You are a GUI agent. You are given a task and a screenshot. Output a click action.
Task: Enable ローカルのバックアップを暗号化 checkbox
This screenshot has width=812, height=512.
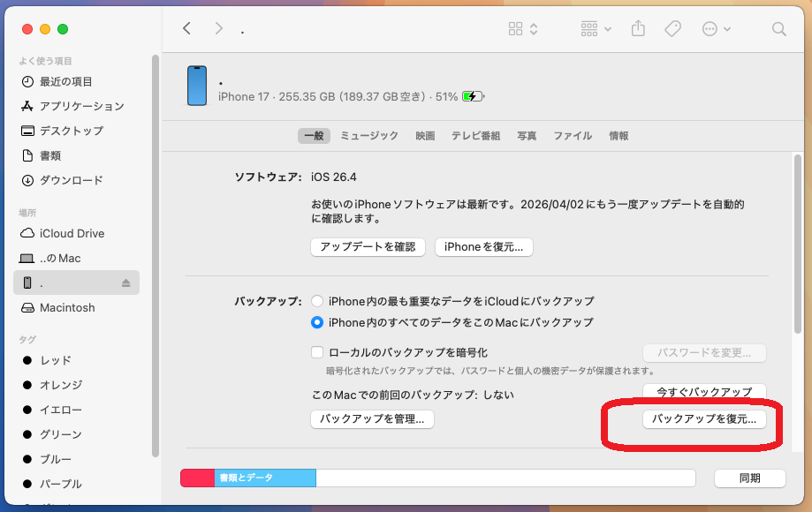tap(317, 352)
